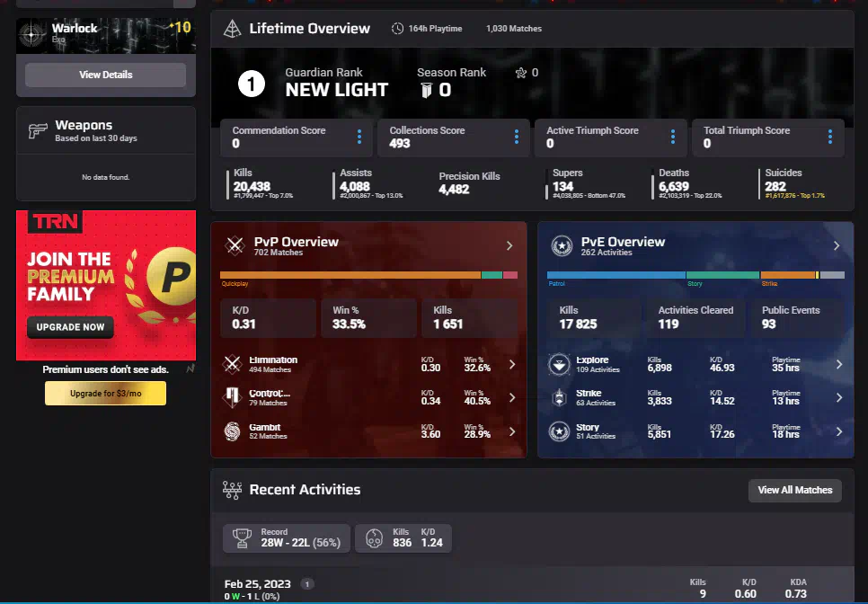The width and height of the screenshot is (868, 604).
Task: Click the Recent Activities header icon
Action: point(231,490)
